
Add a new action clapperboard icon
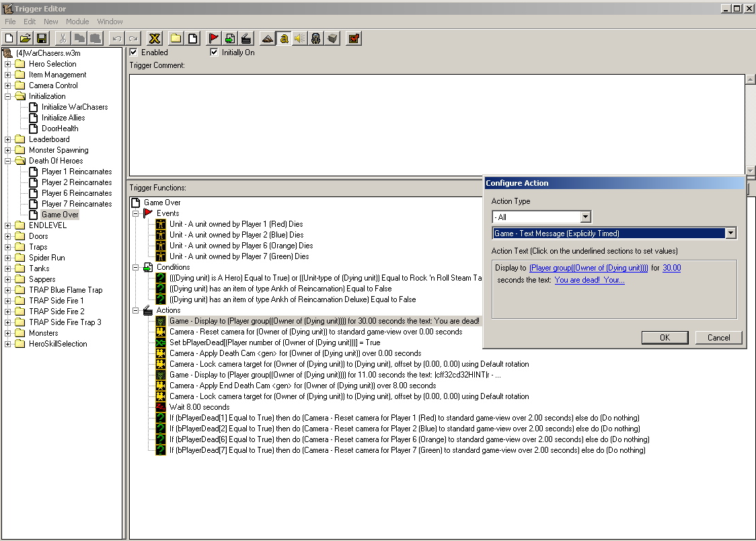tap(246, 38)
